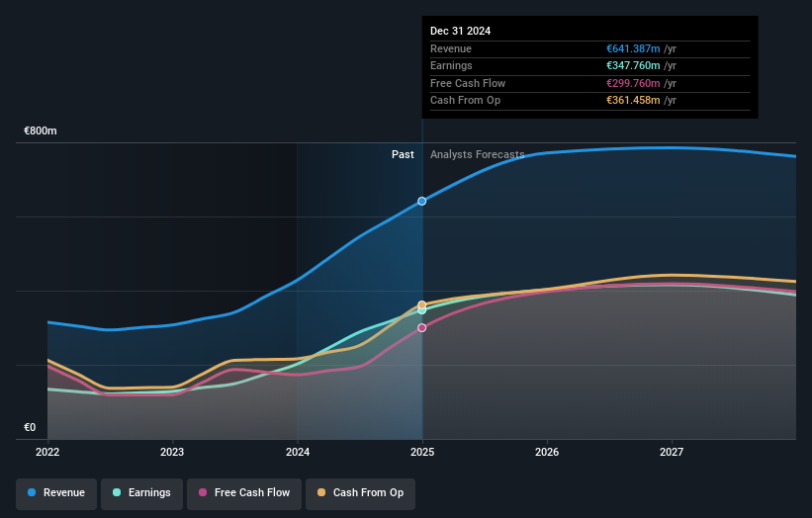The width and height of the screenshot is (812, 518).
Task: Toggle the Revenue legend series
Action: 56,492
